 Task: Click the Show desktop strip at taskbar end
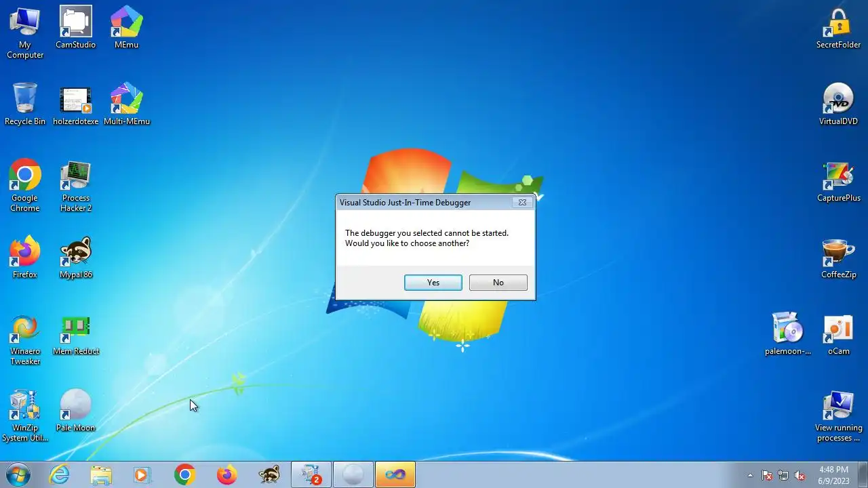(x=863, y=475)
